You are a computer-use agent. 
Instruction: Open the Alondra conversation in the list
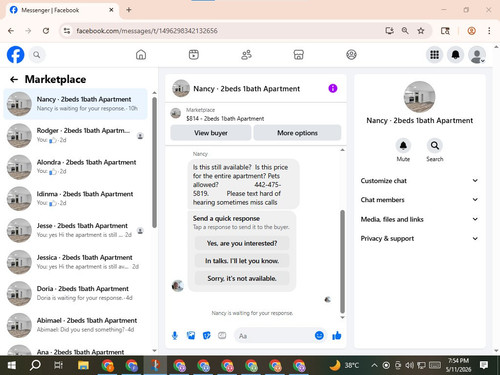[x=75, y=167]
